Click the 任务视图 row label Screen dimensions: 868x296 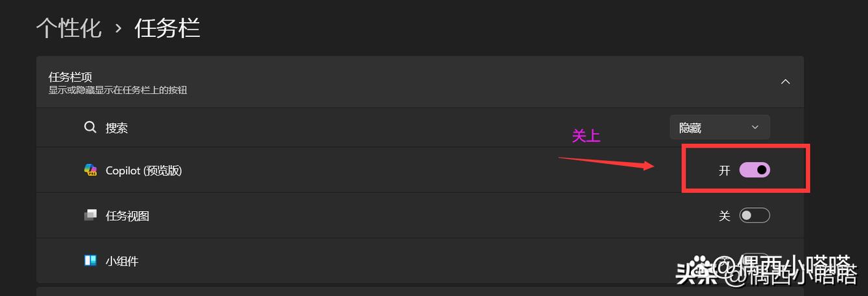pos(127,216)
